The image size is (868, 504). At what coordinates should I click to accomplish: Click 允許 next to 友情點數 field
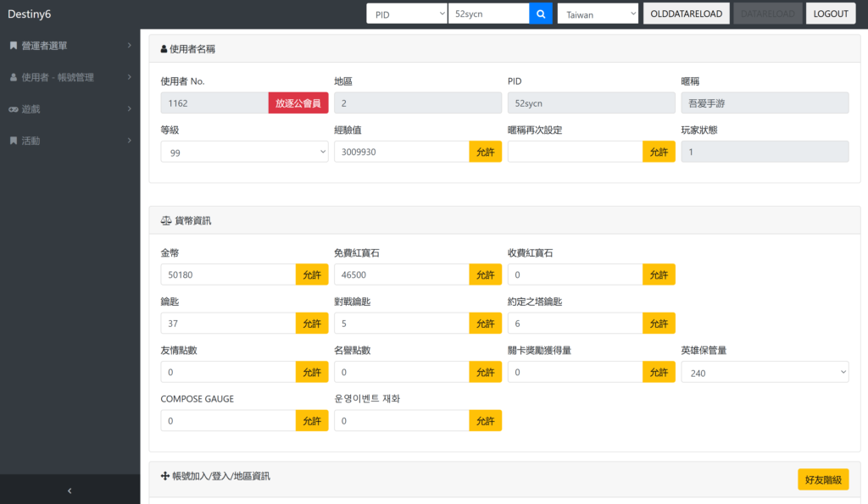pos(312,372)
